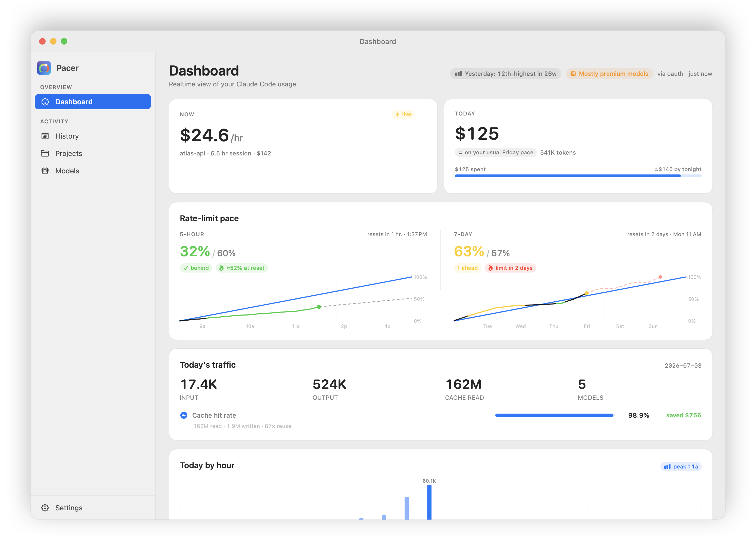This screenshot has width=756, height=550.
Task: Click the 17.4K INPUT stat
Action: (198, 389)
